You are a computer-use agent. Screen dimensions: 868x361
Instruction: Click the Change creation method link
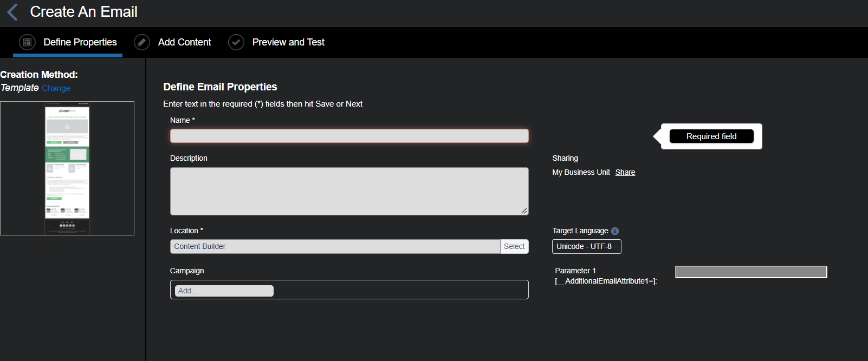click(56, 88)
